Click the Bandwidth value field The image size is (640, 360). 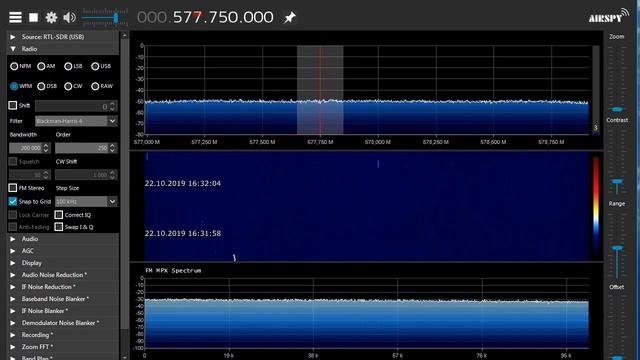(x=25, y=148)
